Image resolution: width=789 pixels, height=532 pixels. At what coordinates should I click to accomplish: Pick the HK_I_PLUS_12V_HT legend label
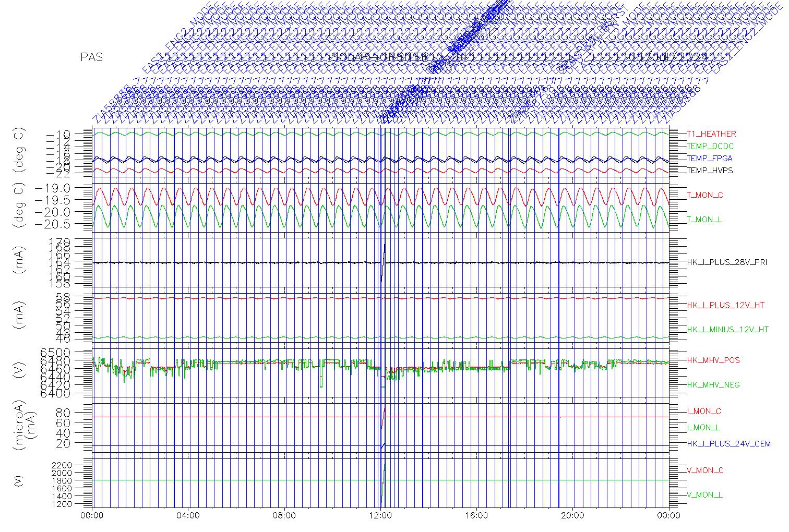pos(726,305)
